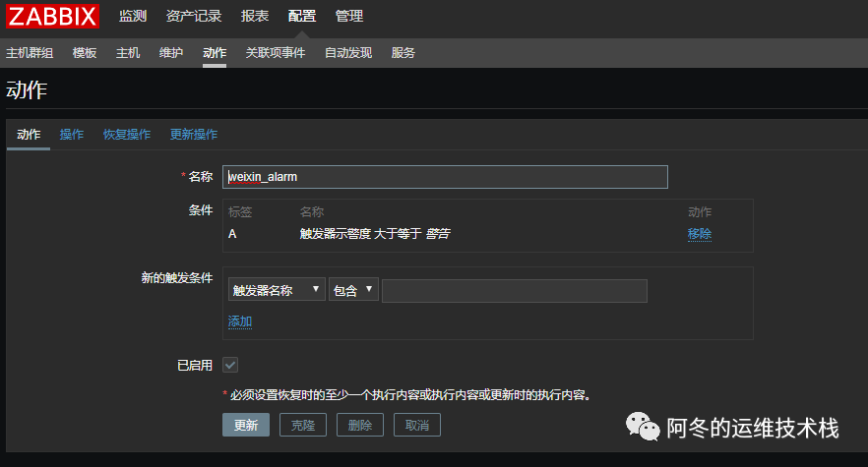Click the 已启用 label
The height and width of the screenshot is (467, 868).
(195, 365)
